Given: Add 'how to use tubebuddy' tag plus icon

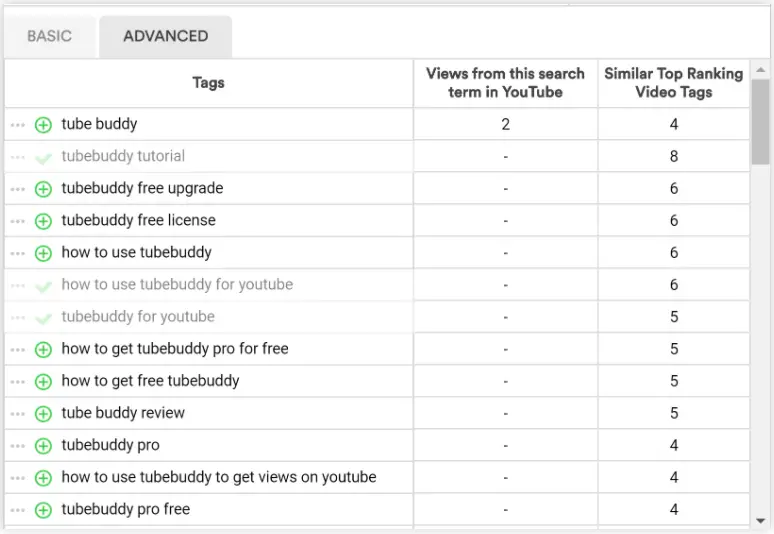Looking at the screenshot, I should click(43, 253).
